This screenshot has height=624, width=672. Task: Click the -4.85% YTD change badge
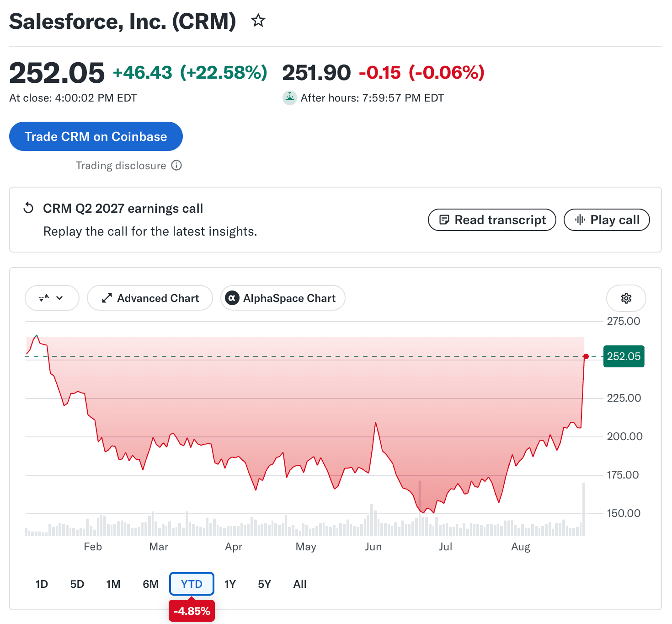[192, 611]
